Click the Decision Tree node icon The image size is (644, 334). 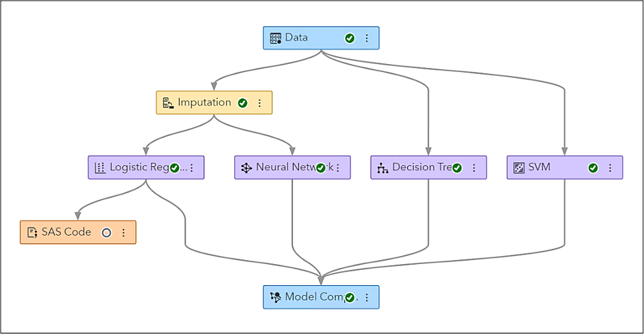click(383, 168)
